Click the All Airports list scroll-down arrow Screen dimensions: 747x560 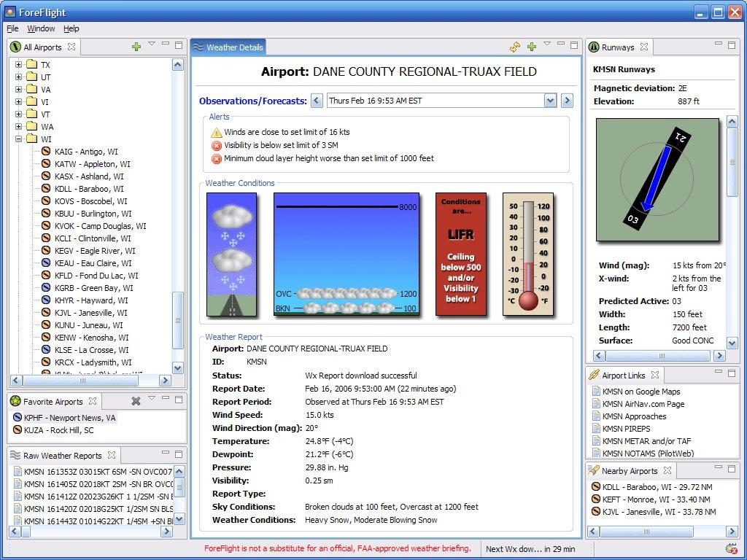tap(178, 367)
